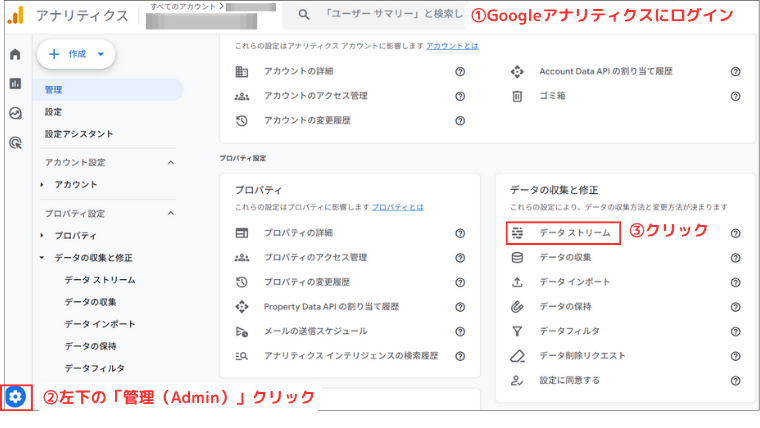Click the プロパティの変更履歴 history icon
This screenshot has height=428, width=760.
pos(242,282)
